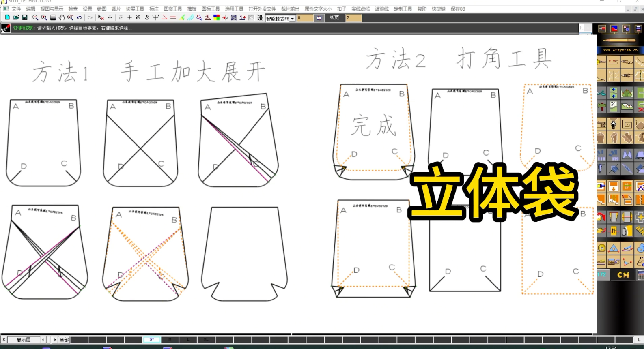The image size is (644, 349).
Task: Open the 文件 menu
Action: (x=16, y=9)
